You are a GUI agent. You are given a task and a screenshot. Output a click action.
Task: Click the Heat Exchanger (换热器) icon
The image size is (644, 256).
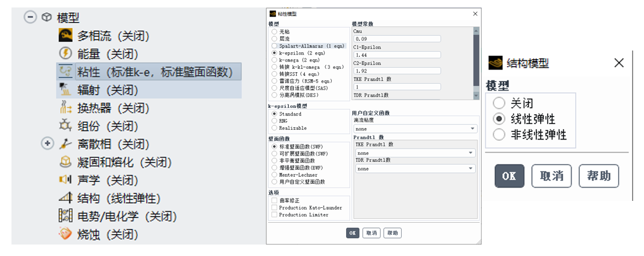[x=65, y=108]
